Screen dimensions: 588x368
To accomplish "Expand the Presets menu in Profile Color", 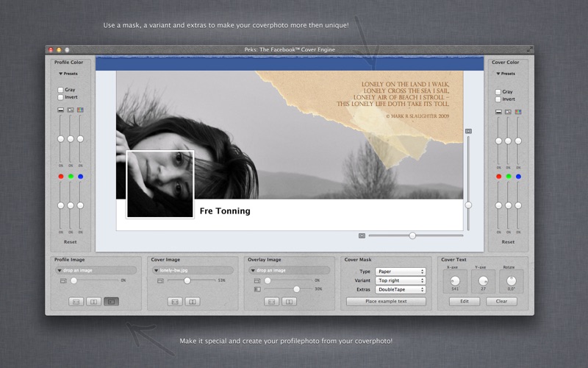I will click(x=68, y=74).
